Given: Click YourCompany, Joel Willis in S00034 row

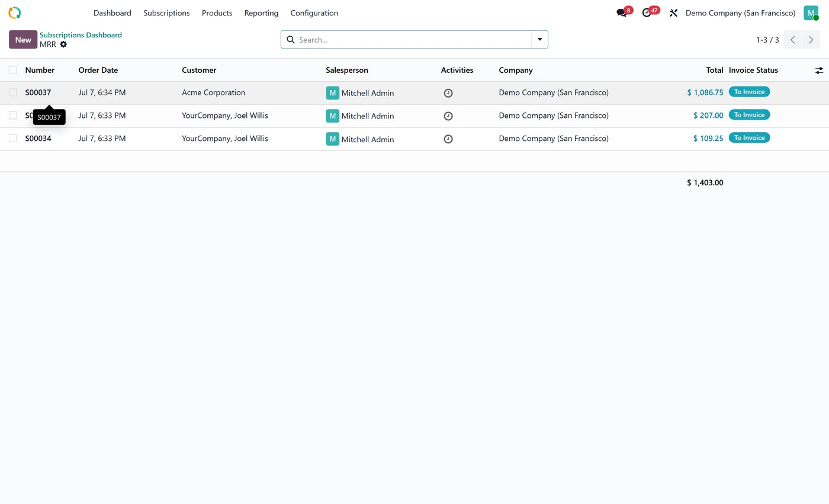Looking at the screenshot, I should [225, 139].
